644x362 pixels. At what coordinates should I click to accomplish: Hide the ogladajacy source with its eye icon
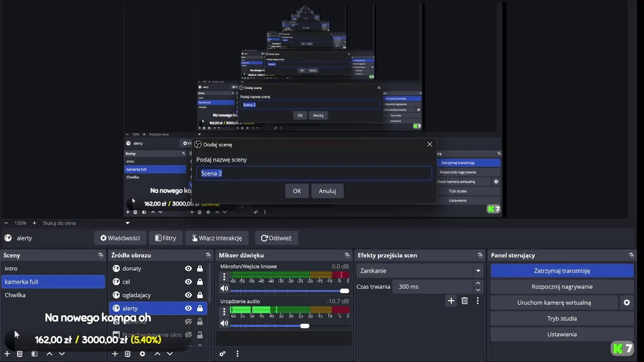(x=188, y=295)
